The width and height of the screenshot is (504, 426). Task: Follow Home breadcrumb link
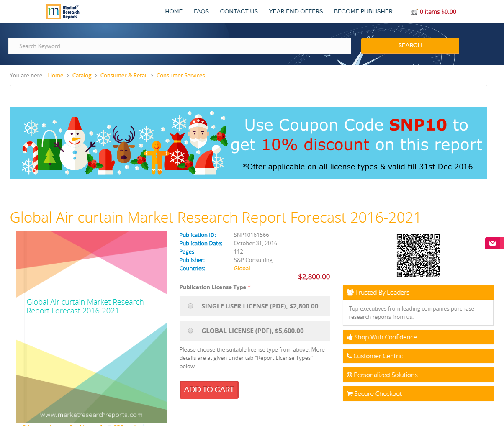coord(56,75)
